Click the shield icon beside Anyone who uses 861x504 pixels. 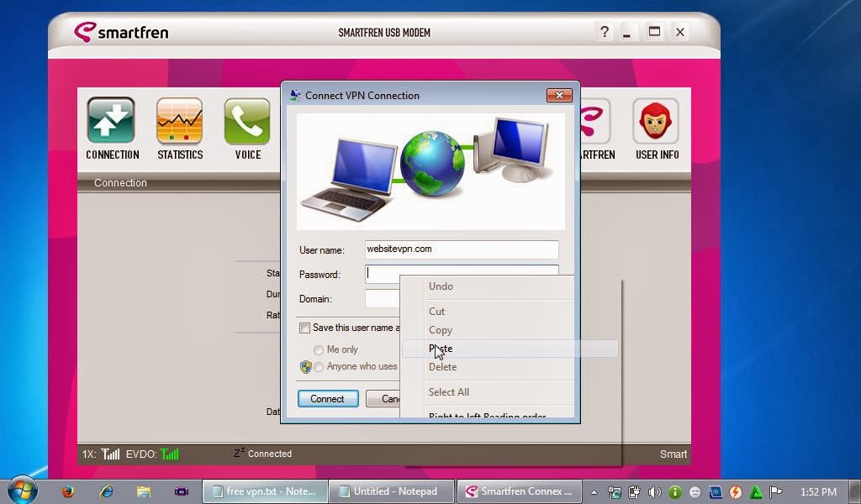[305, 367]
